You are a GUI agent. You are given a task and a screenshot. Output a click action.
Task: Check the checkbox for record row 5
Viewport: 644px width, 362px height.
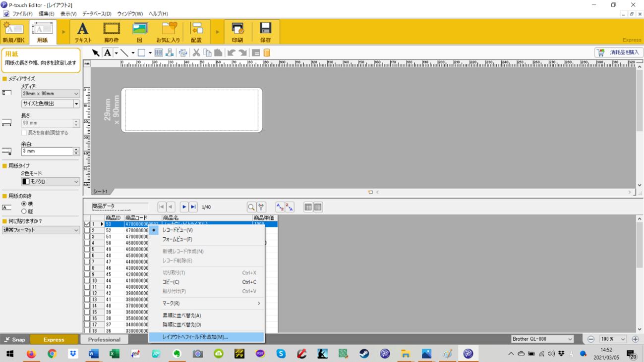87,250
